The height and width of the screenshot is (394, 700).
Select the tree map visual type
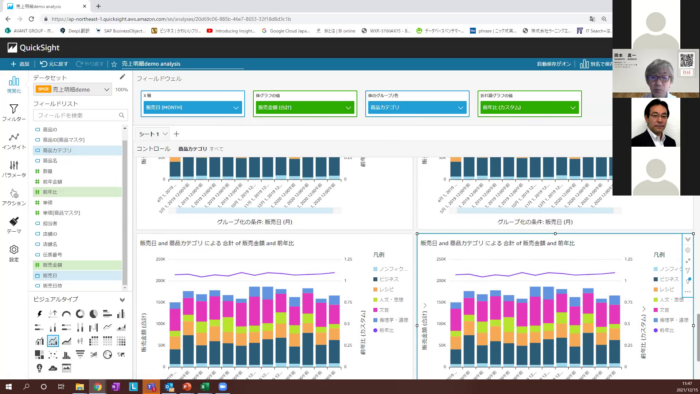[39, 355]
